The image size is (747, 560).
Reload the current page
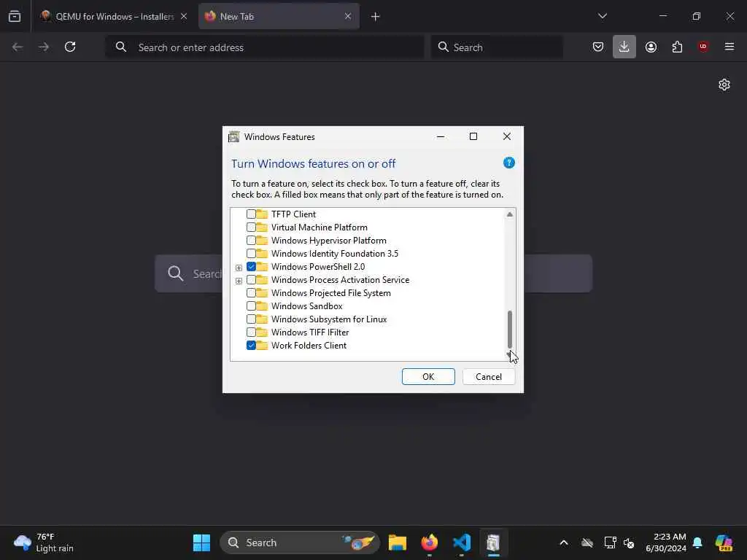point(70,47)
